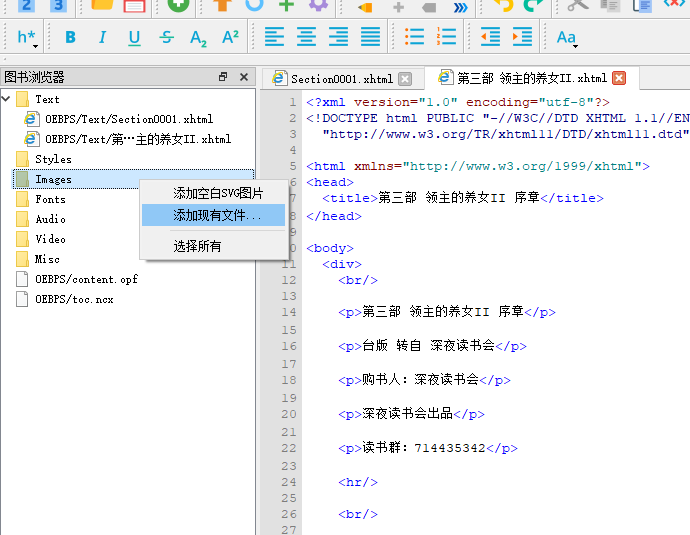Decrease paragraph indent
The width and height of the screenshot is (690, 535).
pyautogui.click(x=490, y=37)
